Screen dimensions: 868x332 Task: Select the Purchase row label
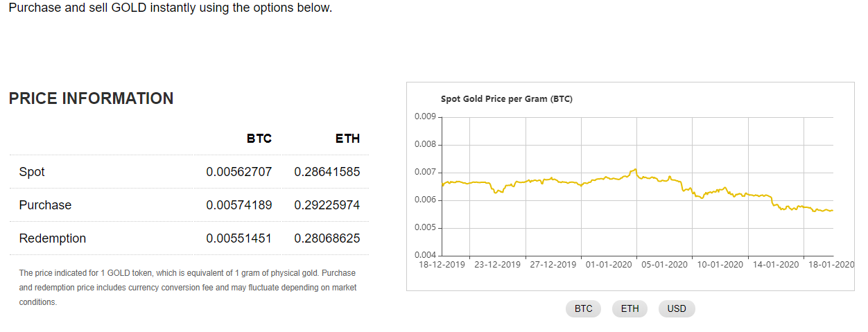[45, 205]
